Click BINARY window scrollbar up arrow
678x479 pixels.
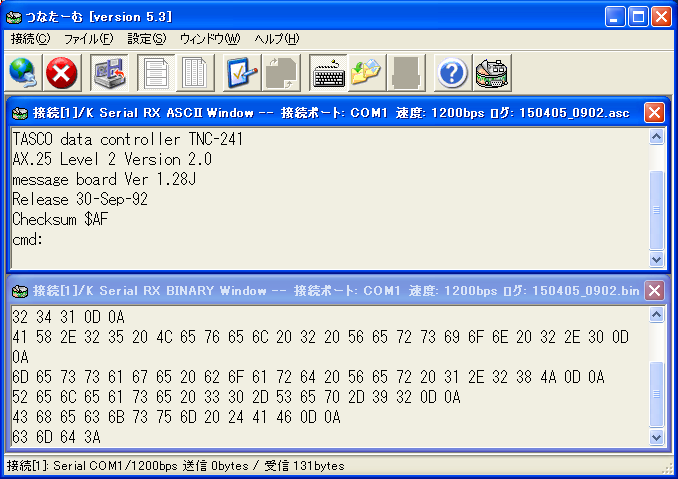pos(656,315)
